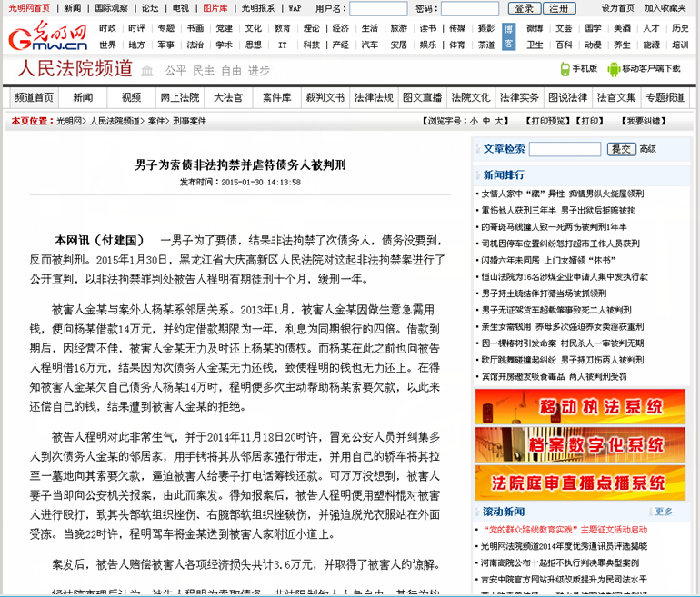Open the 图说法律 channel tab
Image resolution: width=700 pixels, height=597 pixels.
567,97
